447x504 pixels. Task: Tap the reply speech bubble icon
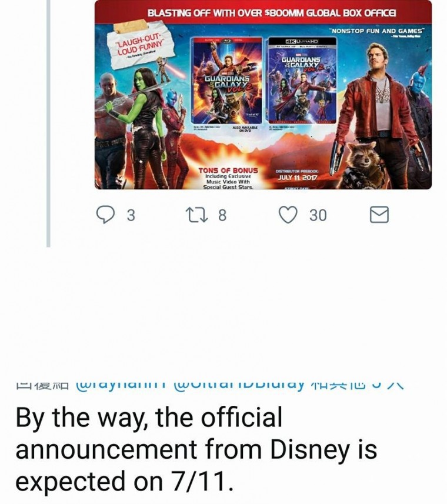coord(105,215)
